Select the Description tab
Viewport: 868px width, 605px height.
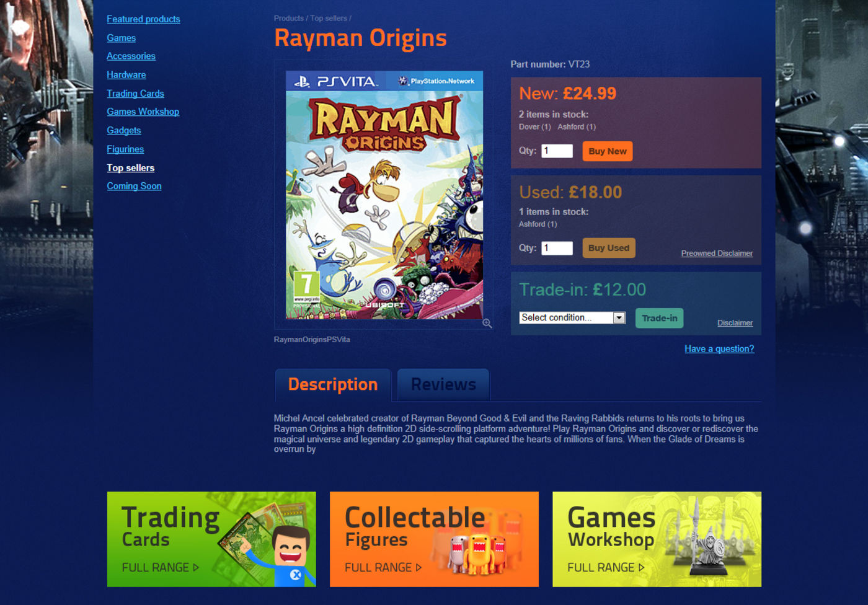tap(332, 384)
